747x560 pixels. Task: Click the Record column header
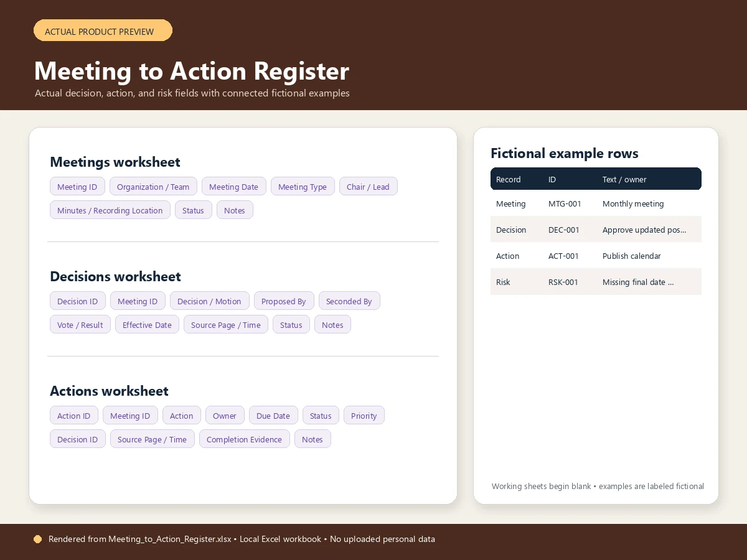508,179
